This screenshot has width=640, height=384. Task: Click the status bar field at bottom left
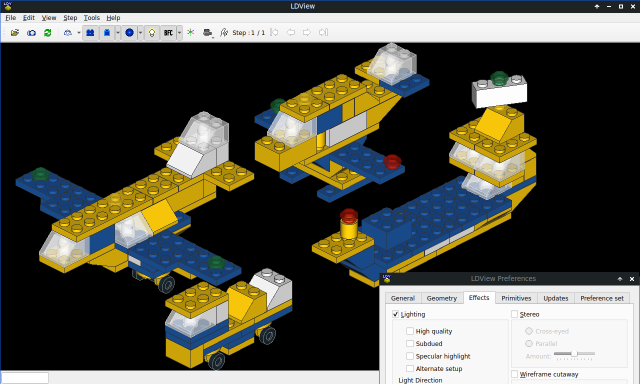tap(25, 378)
